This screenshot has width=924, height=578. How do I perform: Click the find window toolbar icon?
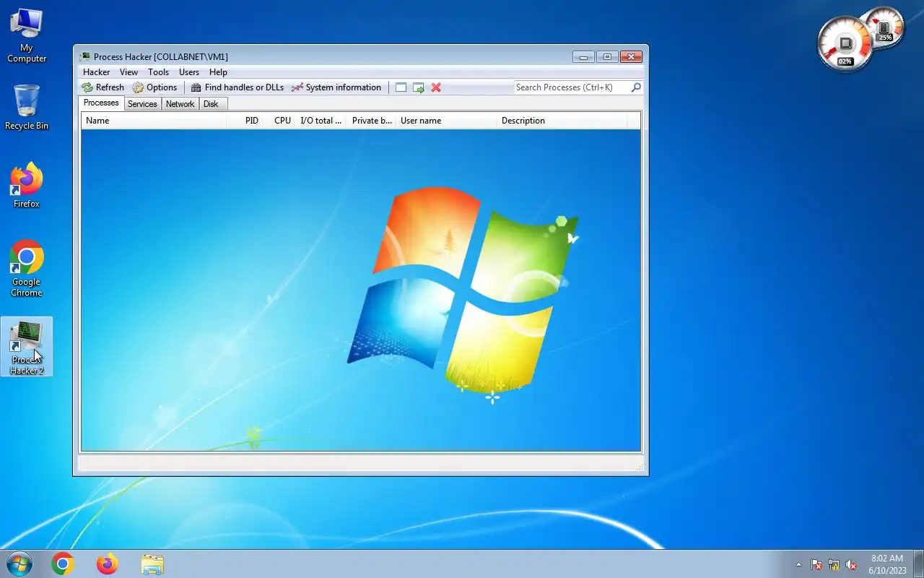point(401,87)
